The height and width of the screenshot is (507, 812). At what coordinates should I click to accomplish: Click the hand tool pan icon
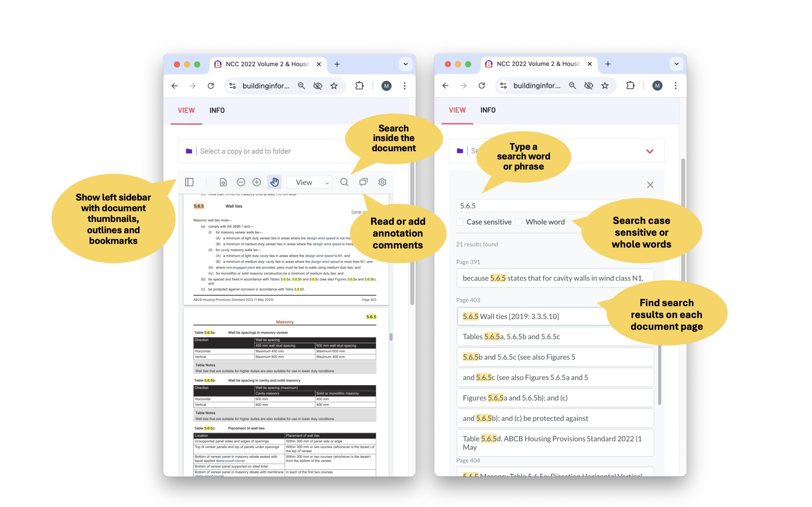(x=274, y=182)
